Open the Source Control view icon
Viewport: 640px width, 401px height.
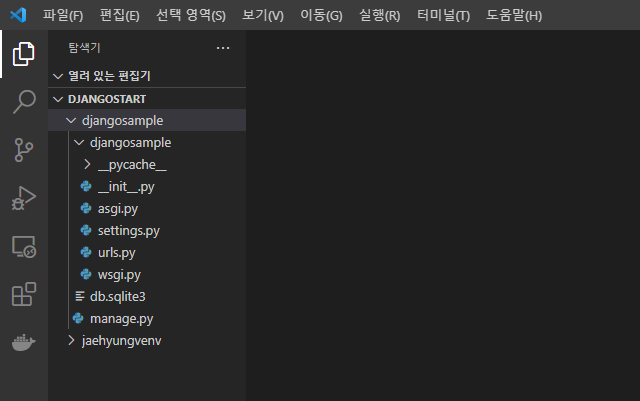[x=24, y=150]
